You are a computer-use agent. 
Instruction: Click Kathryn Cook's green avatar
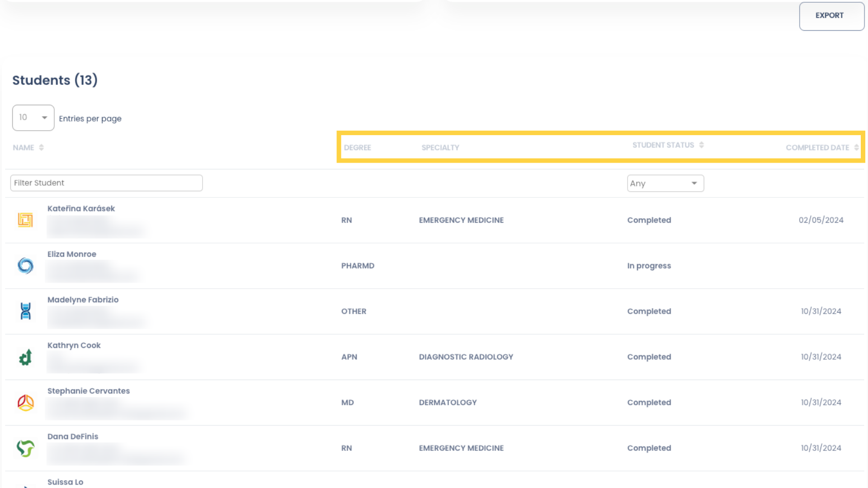[x=25, y=357]
